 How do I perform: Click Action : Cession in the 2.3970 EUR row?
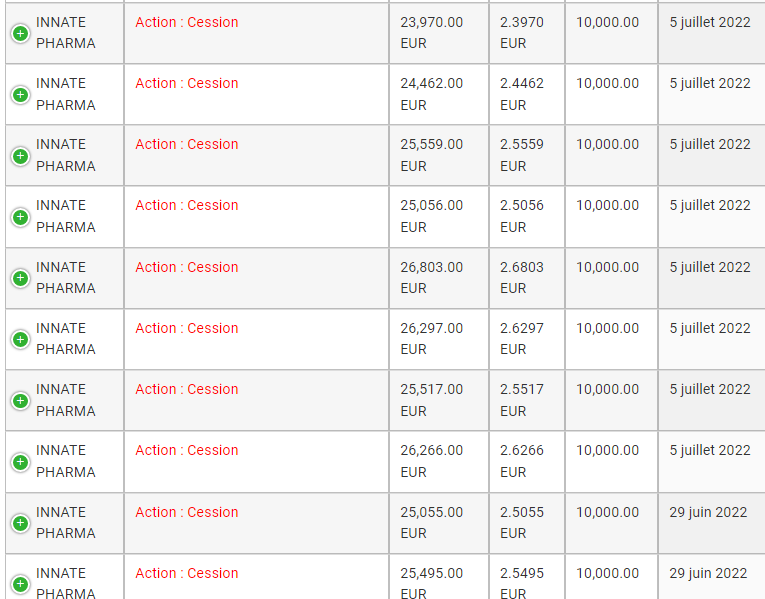pyautogui.click(x=187, y=22)
